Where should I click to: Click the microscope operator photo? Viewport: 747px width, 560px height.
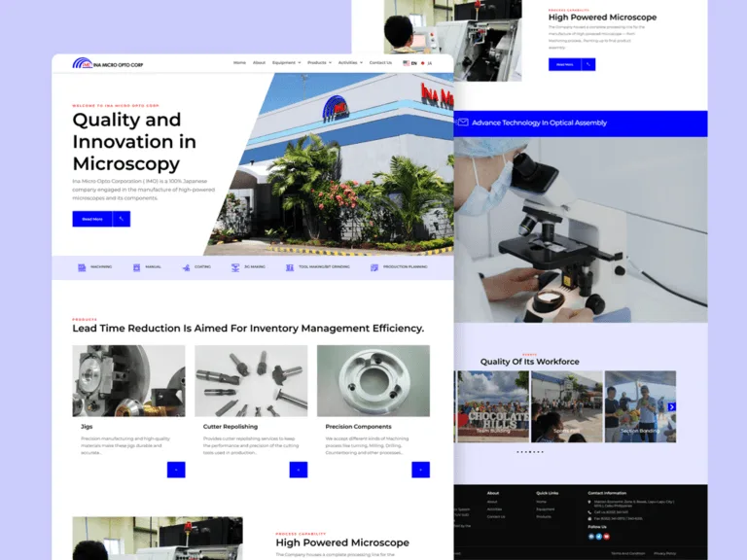coord(581,230)
